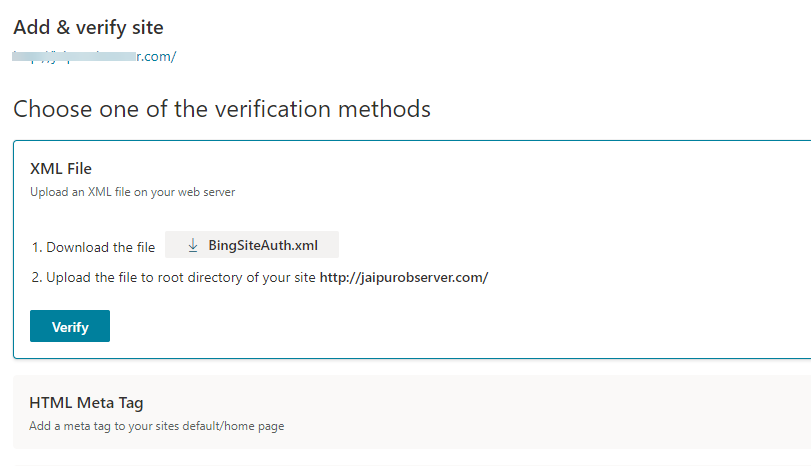This screenshot has height=466, width=811.
Task: Select the 'Add & verify site' heading
Action: pos(88,27)
